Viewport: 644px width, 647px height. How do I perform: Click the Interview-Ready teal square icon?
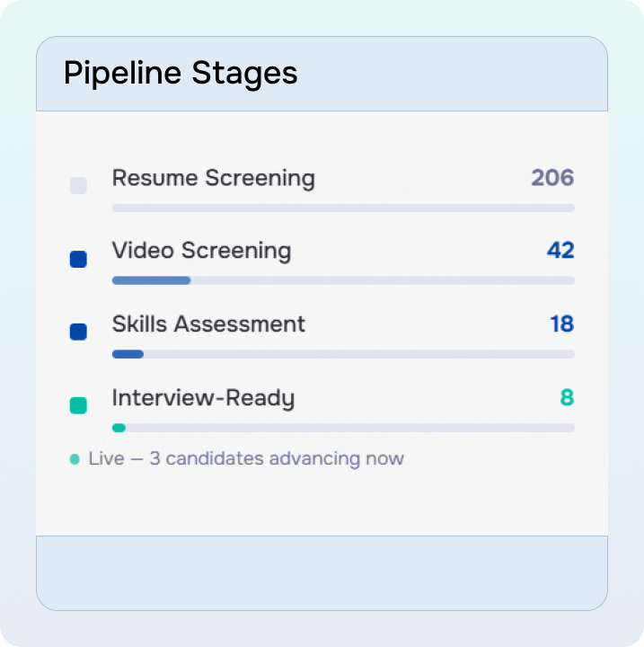coord(78,406)
